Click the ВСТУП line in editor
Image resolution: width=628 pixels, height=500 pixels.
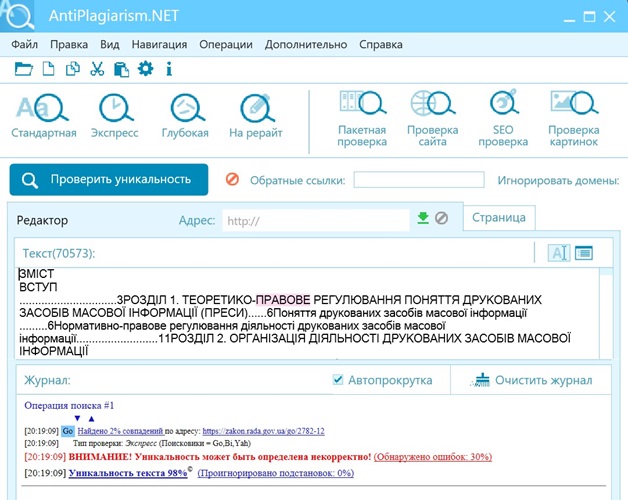(x=38, y=287)
